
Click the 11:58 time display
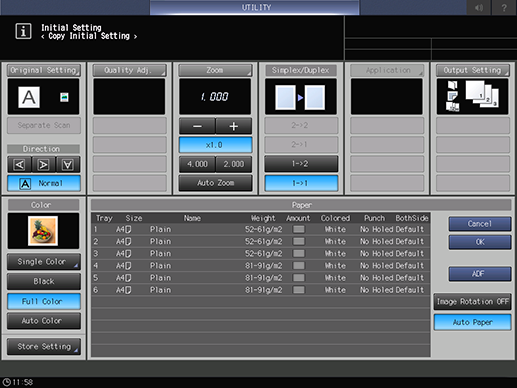[x=23, y=382]
